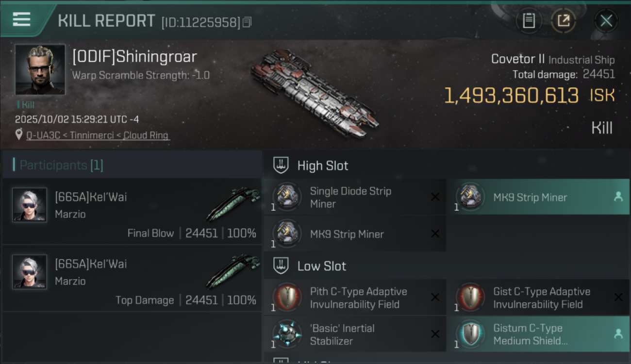
Task: Select the 'Basic' Inertial Stabilizer icon
Action: [x=286, y=334]
